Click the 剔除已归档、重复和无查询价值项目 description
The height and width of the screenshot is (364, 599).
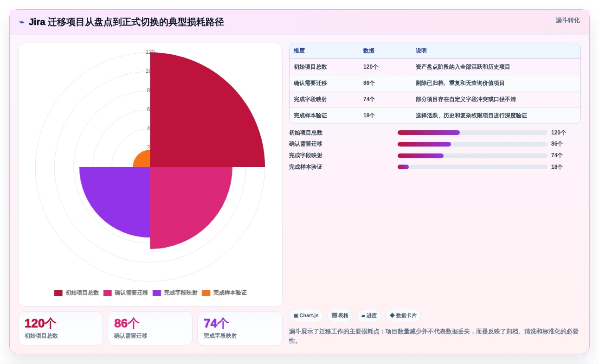click(460, 83)
